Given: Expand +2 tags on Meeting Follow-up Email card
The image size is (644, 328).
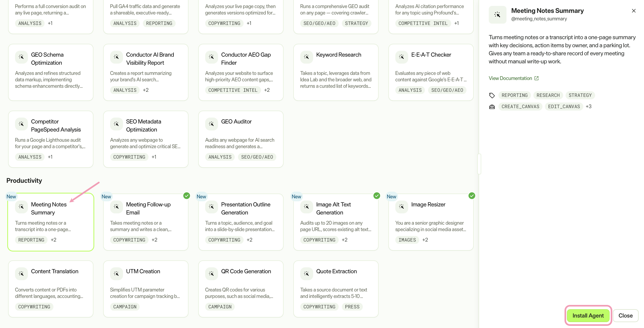Looking at the screenshot, I should (x=154, y=240).
